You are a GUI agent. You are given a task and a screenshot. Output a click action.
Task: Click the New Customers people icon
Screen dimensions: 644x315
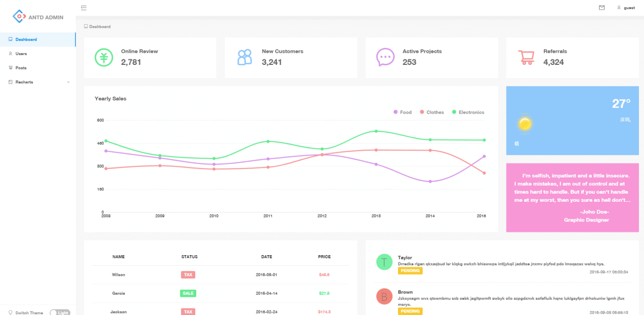(244, 57)
